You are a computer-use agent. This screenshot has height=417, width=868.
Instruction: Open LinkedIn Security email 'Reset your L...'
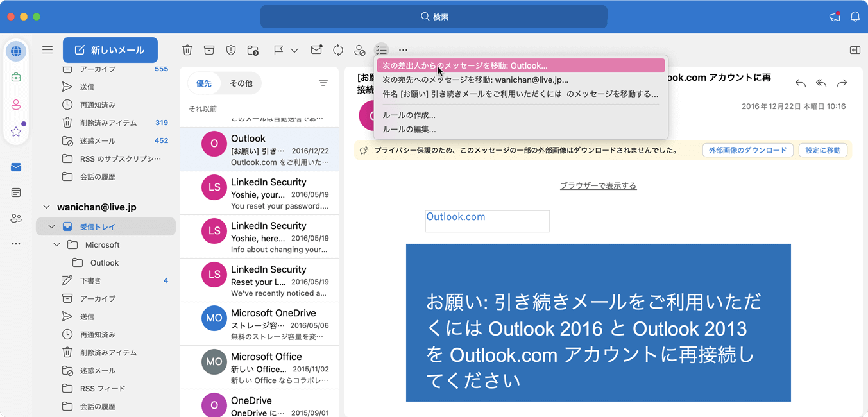[x=259, y=280]
